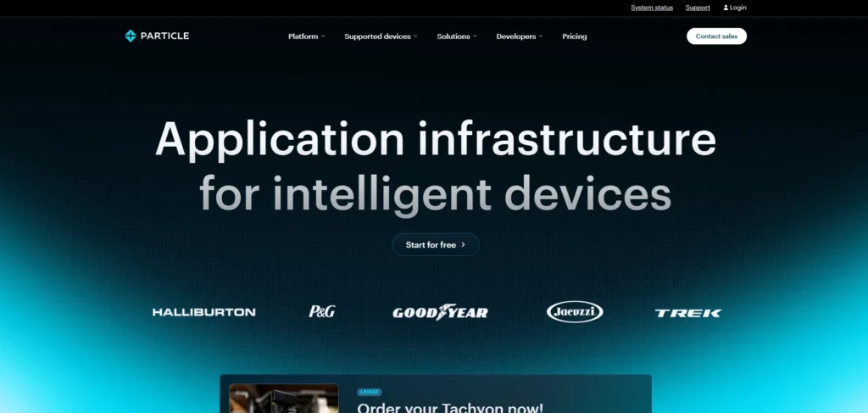
Task: Click the Start for free button
Action: 435,244
